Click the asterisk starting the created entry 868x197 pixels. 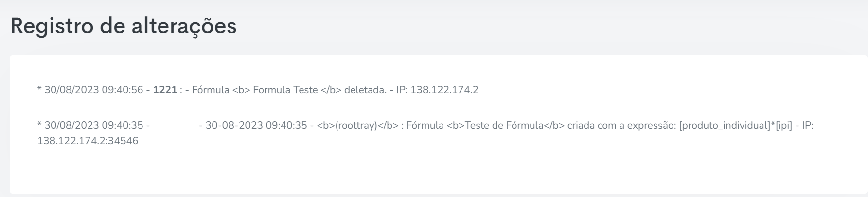click(x=39, y=125)
